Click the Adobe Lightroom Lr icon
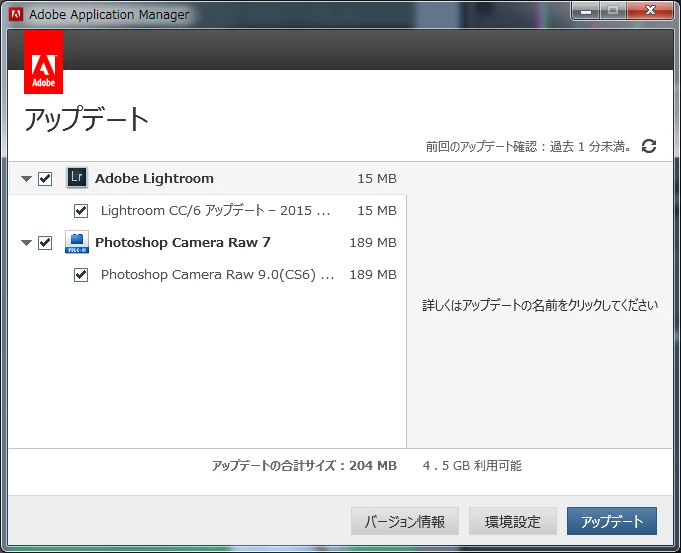The height and width of the screenshot is (553, 681). coord(77,178)
